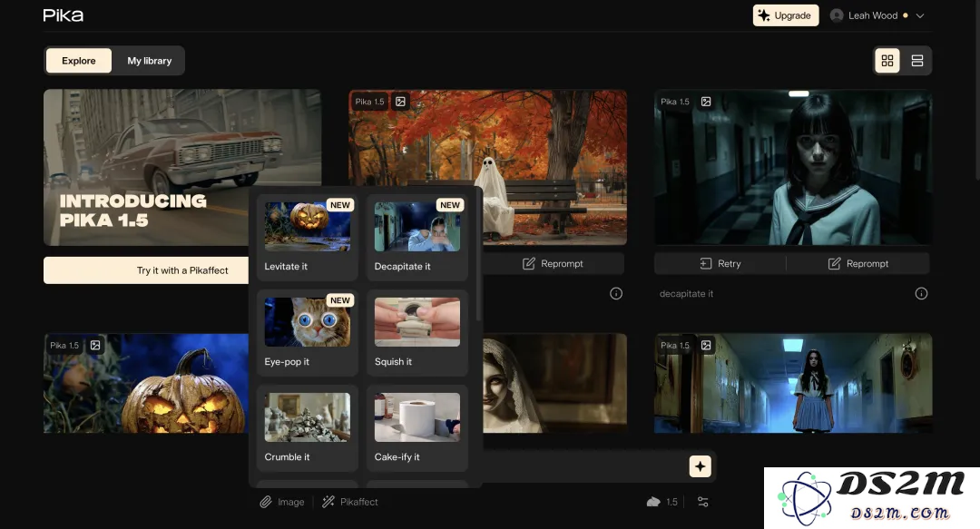Open the jack-o-lantern pumpkin video

point(145,383)
